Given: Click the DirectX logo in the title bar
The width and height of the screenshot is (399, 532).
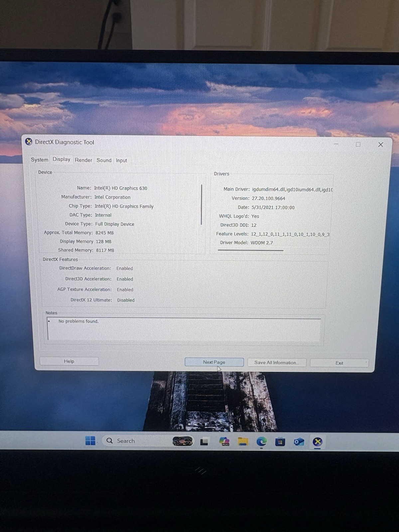Looking at the screenshot, I should coord(29,142).
